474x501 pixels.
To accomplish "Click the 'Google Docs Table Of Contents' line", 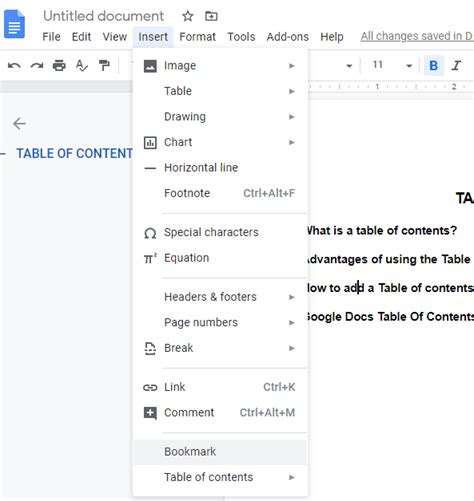I will tap(390, 317).
